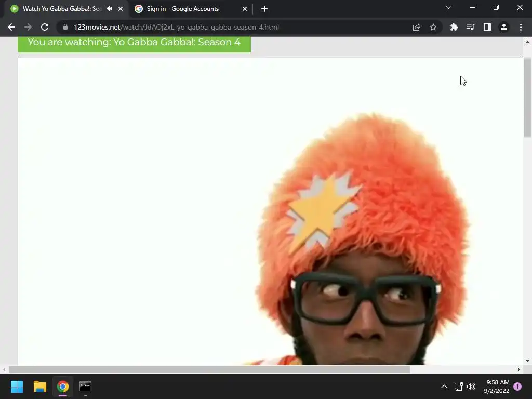The width and height of the screenshot is (532, 399).
Task: Click the vertical scrollbar down arrow
Action: coord(527,361)
